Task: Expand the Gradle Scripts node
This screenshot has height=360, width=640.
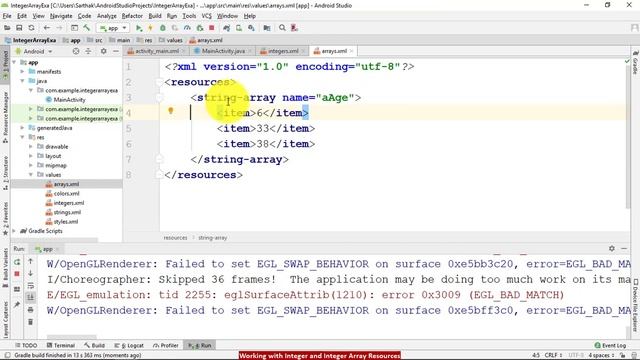Action: tap(14, 231)
